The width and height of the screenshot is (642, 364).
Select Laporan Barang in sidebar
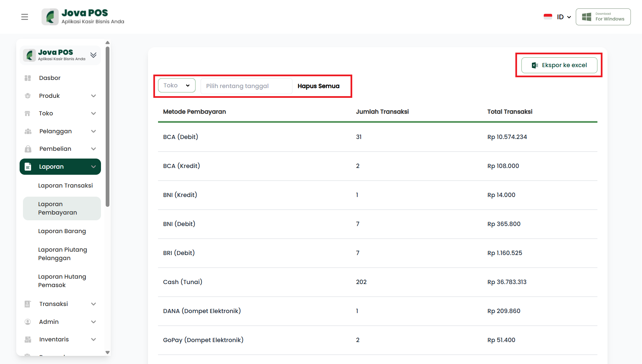62,231
